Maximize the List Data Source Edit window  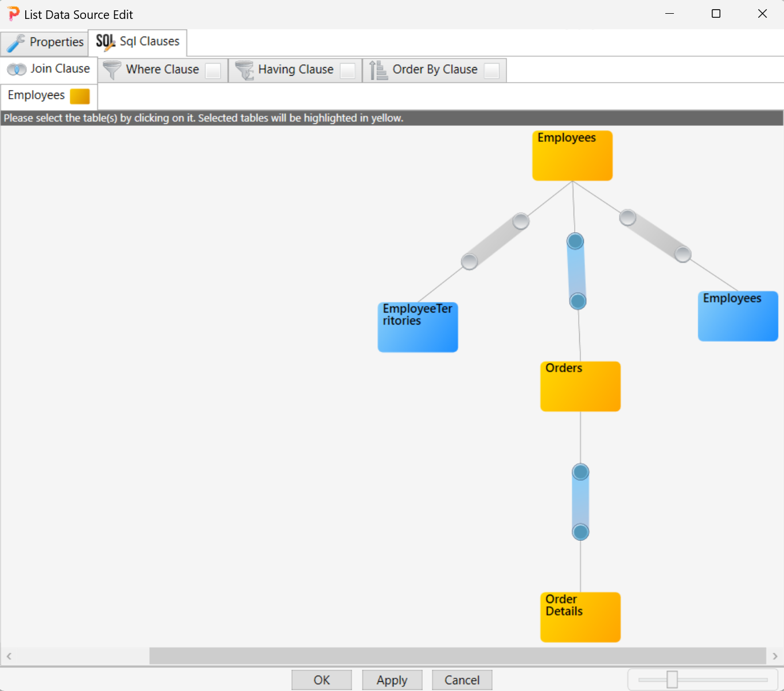coord(716,14)
